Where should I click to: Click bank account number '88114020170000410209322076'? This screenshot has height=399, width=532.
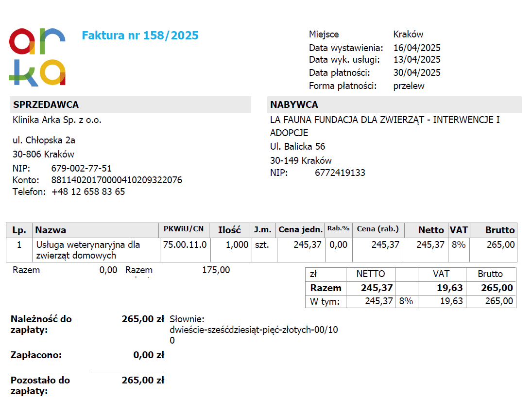pyautogui.click(x=117, y=180)
